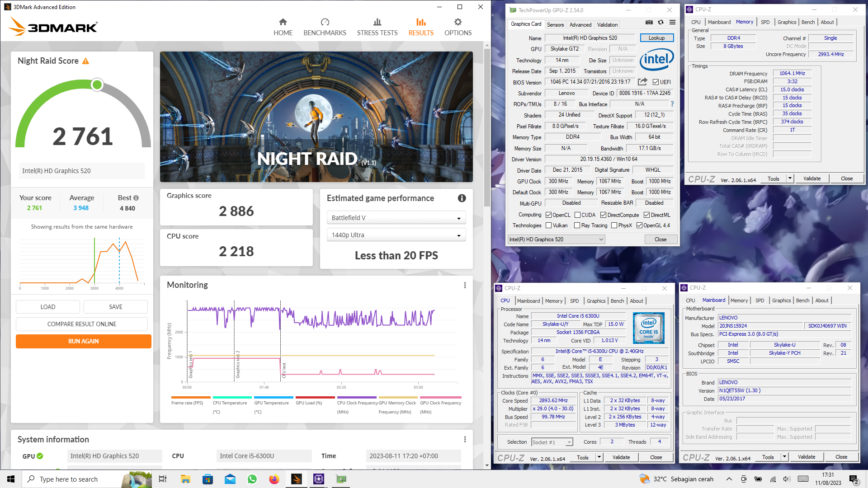This screenshot has height=488, width=868.
Task: Toggle OpenGL 4.4 checkbox in GPU-Z
Action: point(639,225)
